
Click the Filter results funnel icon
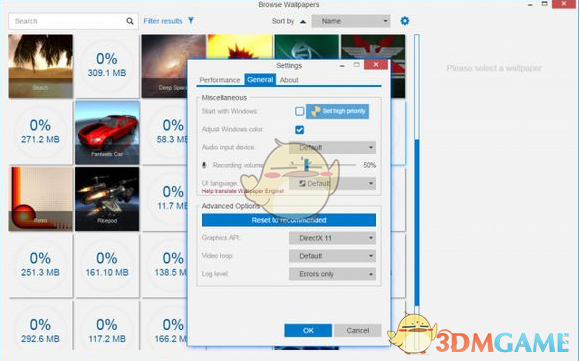pos(191,21)
